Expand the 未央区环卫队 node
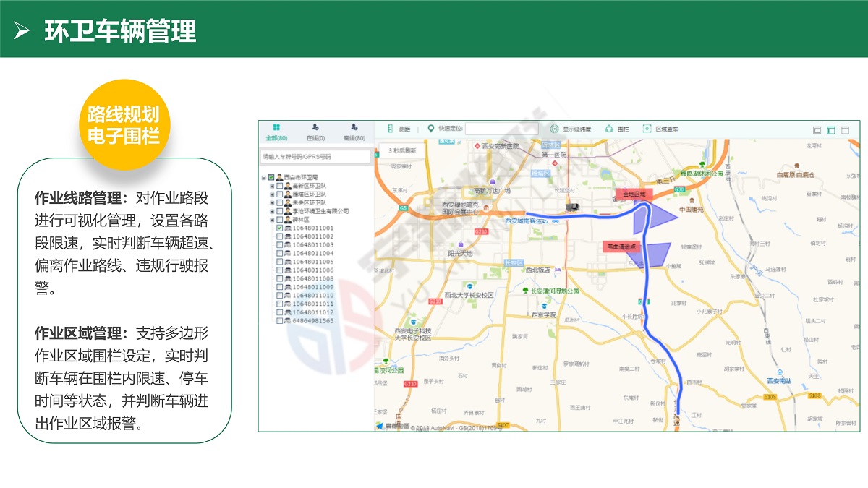This screenshot has width=868, height=488. (271, 202)
